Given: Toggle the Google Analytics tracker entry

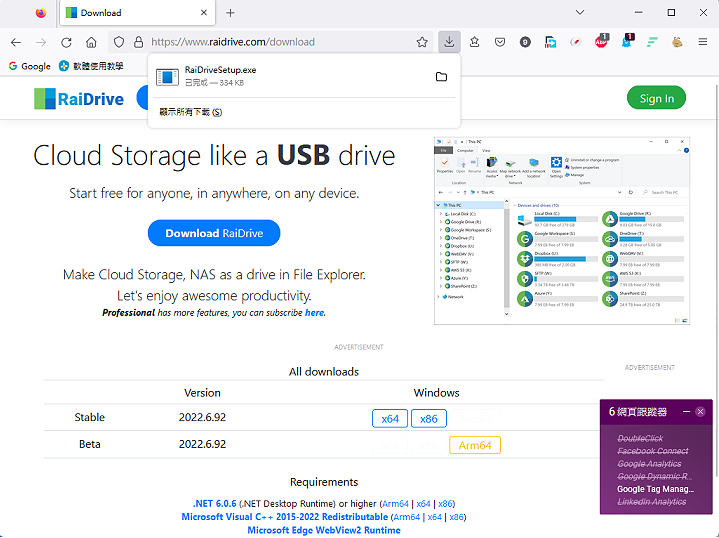Looking at the screenshot, I should click(649, 464).
